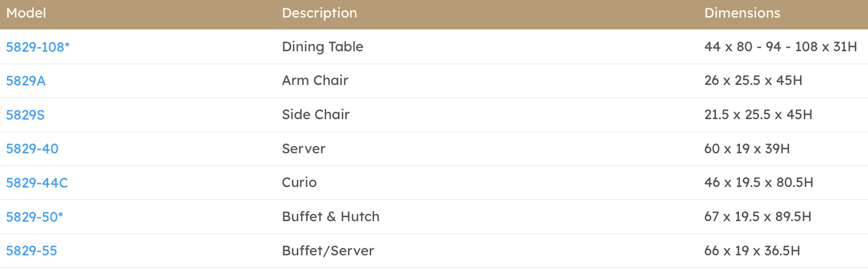Select the Buffet & Hutch description
868x269 pixels.
tap(331, 217)
